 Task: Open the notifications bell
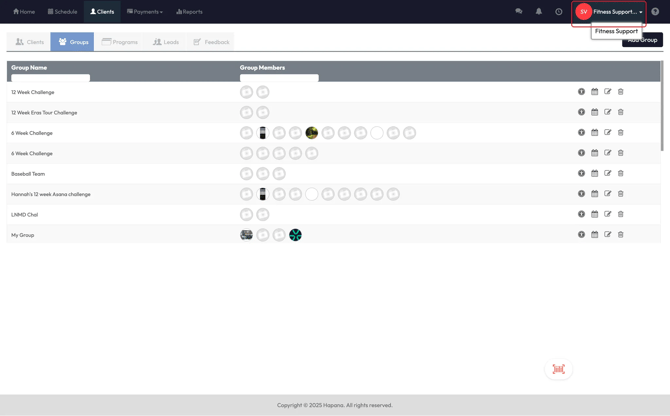coord(538,12)
